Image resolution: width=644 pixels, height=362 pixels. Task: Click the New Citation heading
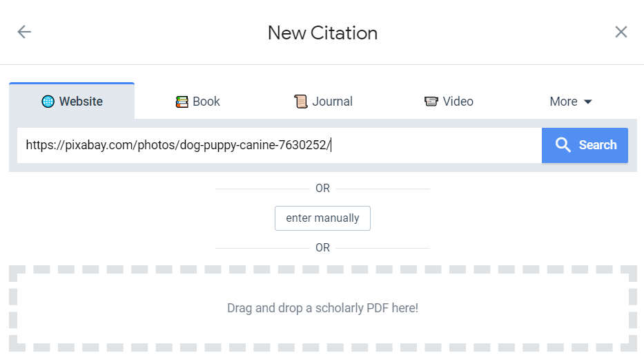point(322,33)
